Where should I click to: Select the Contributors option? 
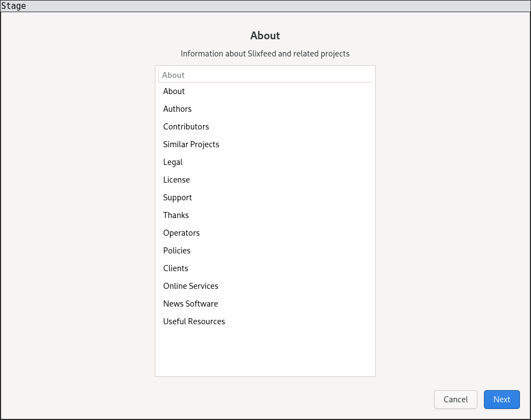[x=186, y=127]
